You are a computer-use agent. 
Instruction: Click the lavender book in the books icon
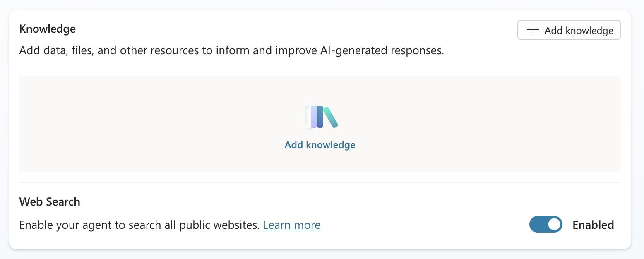pyautogui.click(x=314, y=117)
